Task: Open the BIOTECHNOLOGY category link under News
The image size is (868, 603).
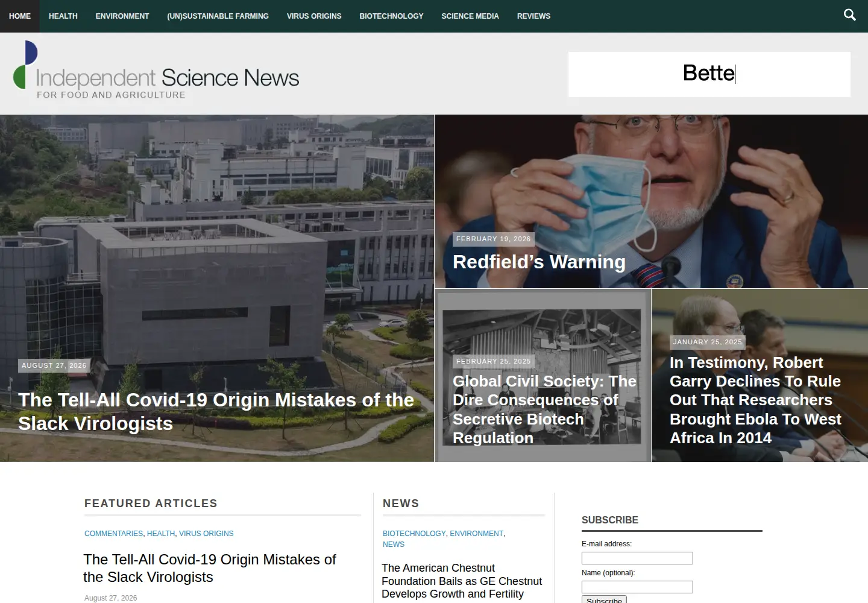Action: coord(414,534)
